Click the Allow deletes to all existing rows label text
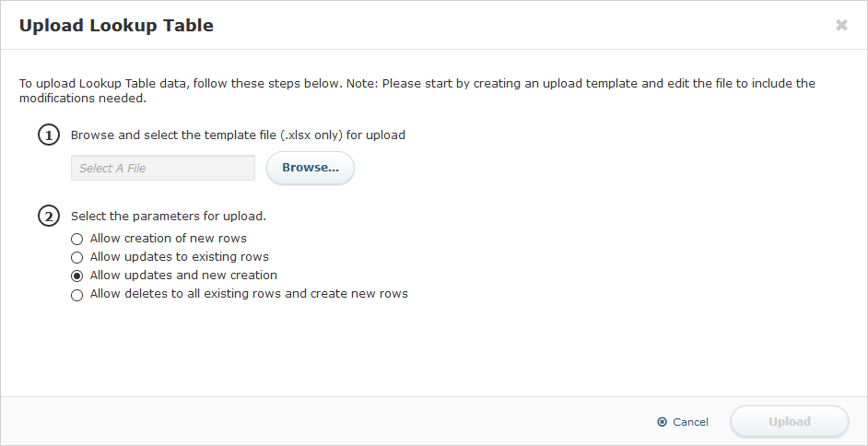The width and height of the screenshot is (868, 446). point(249,294)
